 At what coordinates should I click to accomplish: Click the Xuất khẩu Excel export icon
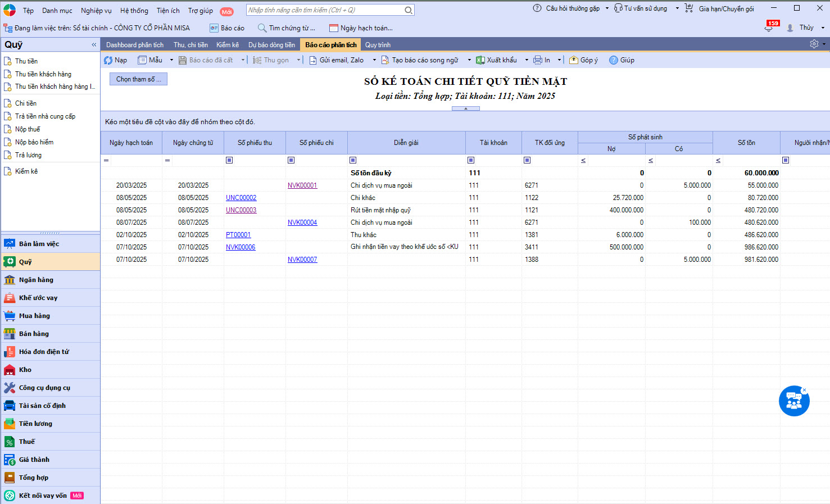tap(480, 60)
